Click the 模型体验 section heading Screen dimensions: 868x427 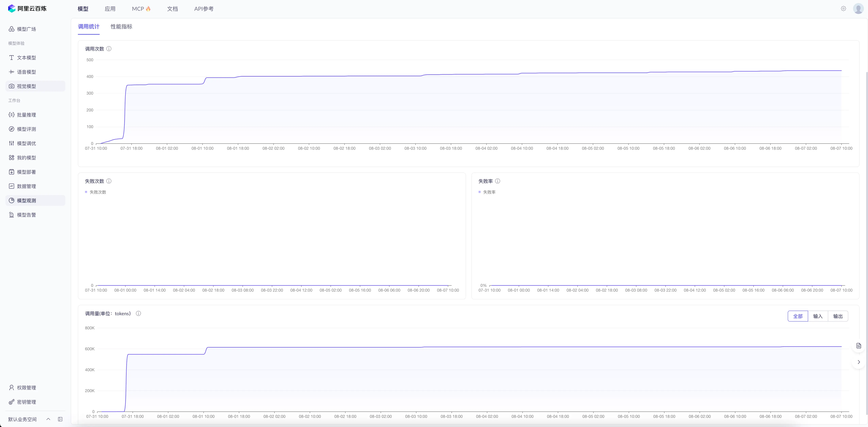(x=16, y=43)
